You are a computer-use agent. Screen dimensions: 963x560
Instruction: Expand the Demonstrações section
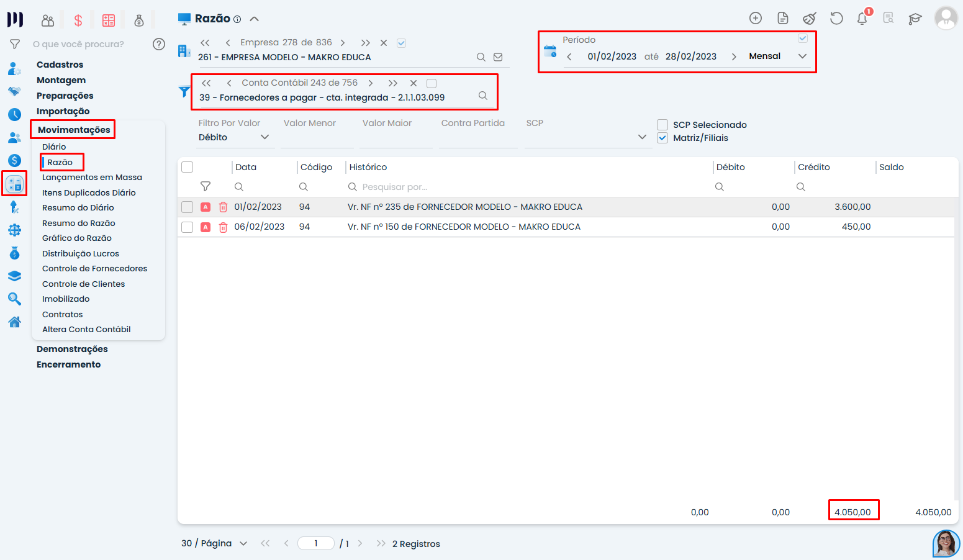click(x=72, y=349)
